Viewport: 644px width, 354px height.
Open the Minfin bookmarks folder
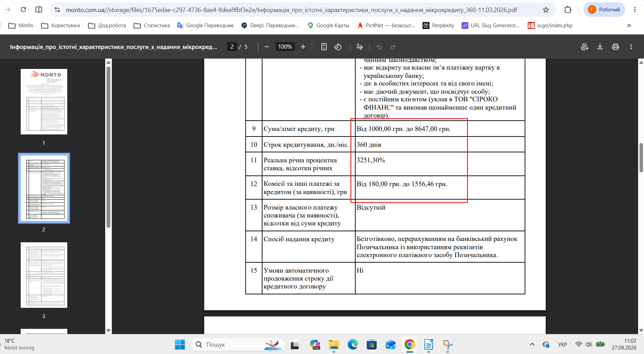pos(21,26)
